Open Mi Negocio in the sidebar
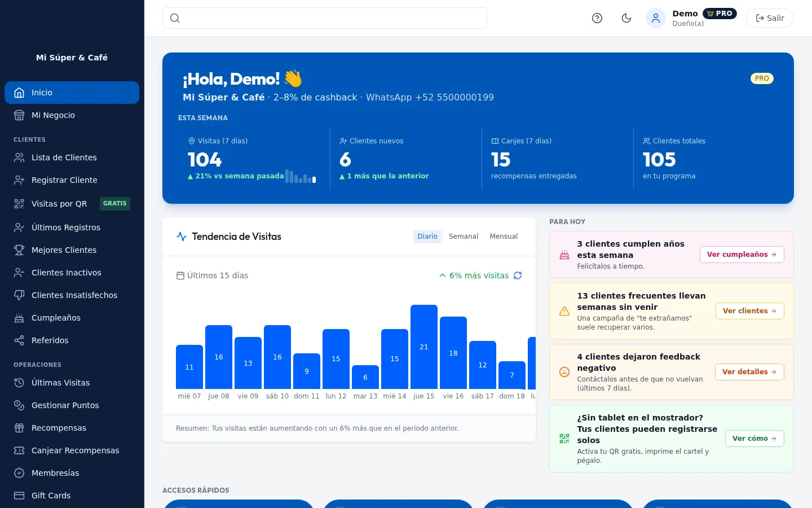 click(72, 115)
